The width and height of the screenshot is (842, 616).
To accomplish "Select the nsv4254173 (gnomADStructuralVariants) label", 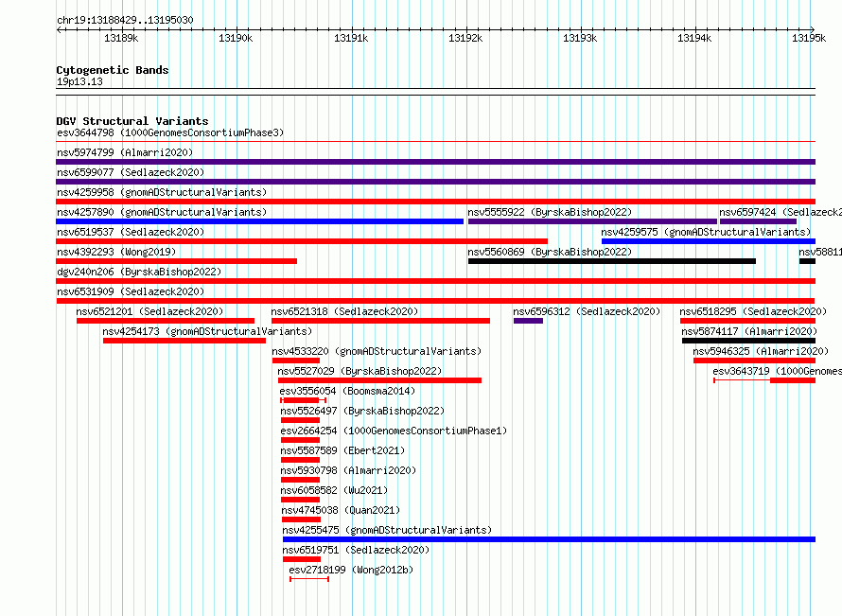I will pos(207,331).
